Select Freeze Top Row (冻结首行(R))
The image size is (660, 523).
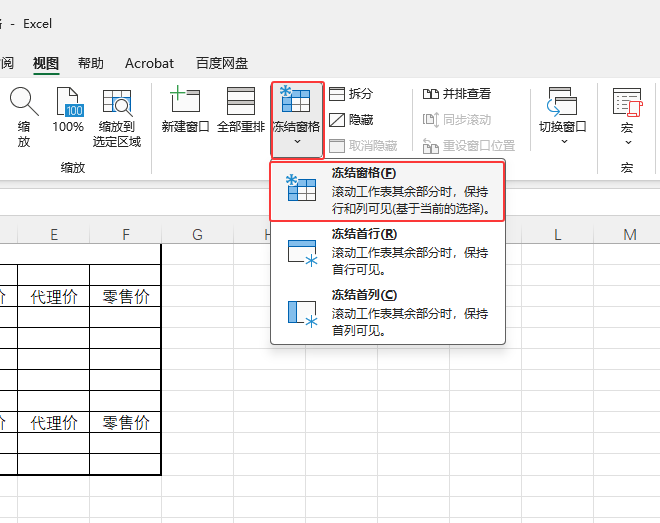(x=387, y=252)
